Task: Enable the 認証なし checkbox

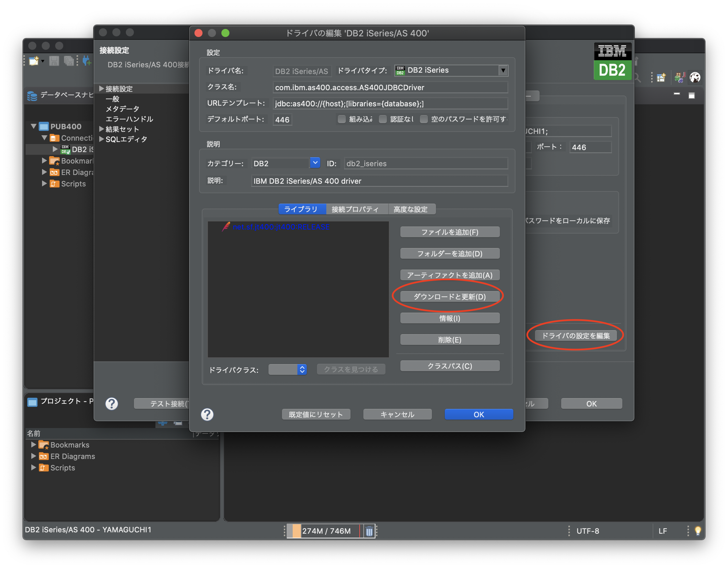Action: point(383,119)
